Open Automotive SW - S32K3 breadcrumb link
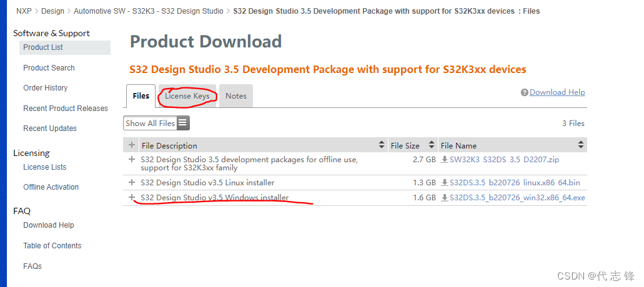This screenshot has height=287, width=644. coord(149,11)
